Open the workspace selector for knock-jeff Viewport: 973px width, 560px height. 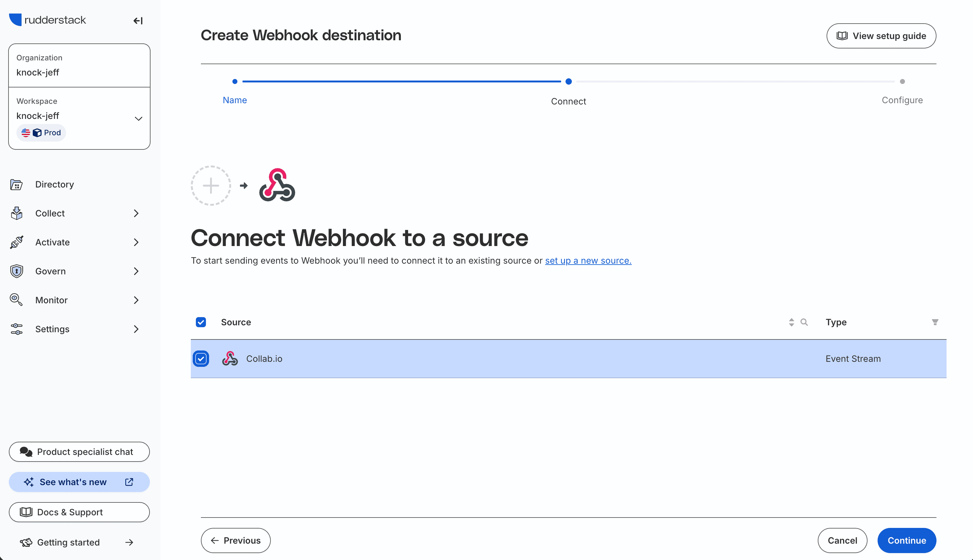click(138, 118)
